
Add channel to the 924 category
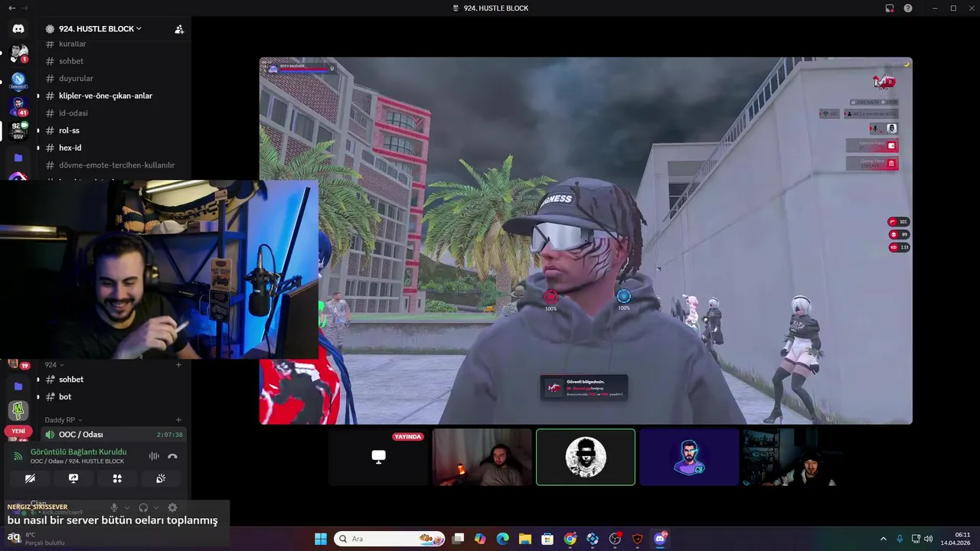178,365
